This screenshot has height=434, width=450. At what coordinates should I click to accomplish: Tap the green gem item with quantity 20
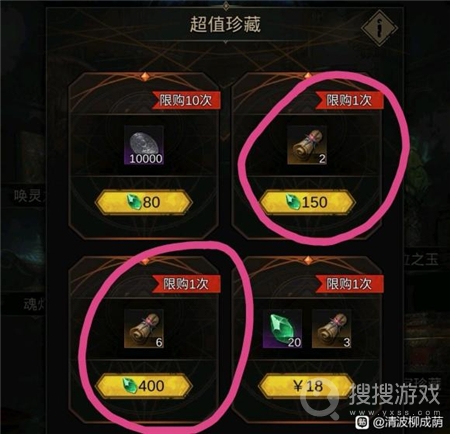click(283, 329)
